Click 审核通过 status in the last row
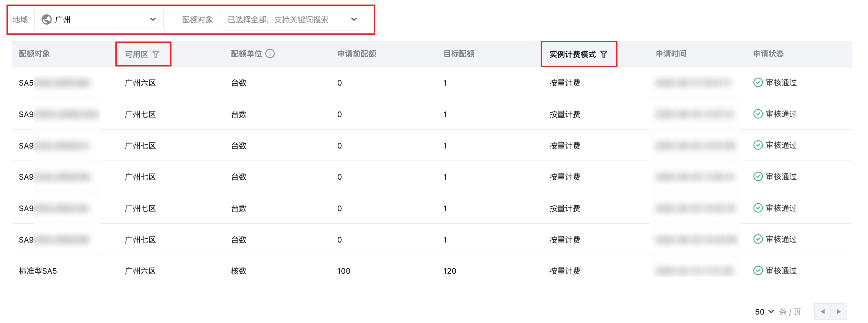 (781, 271)
